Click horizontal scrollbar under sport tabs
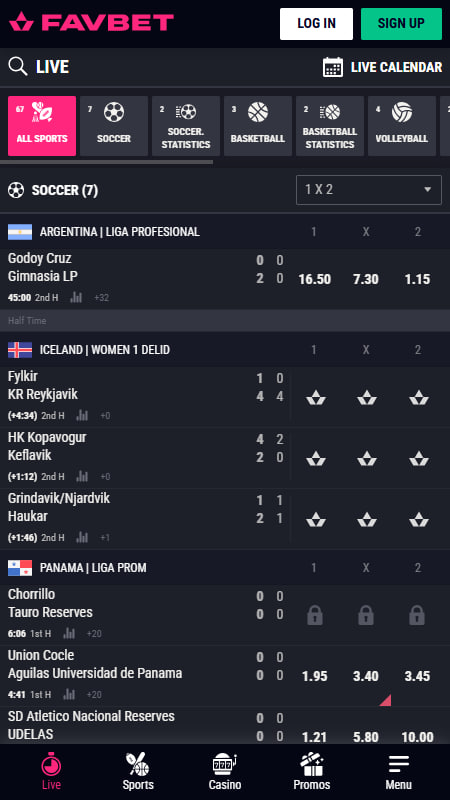Viewport: 450px width, 800px height. (106, 162)
